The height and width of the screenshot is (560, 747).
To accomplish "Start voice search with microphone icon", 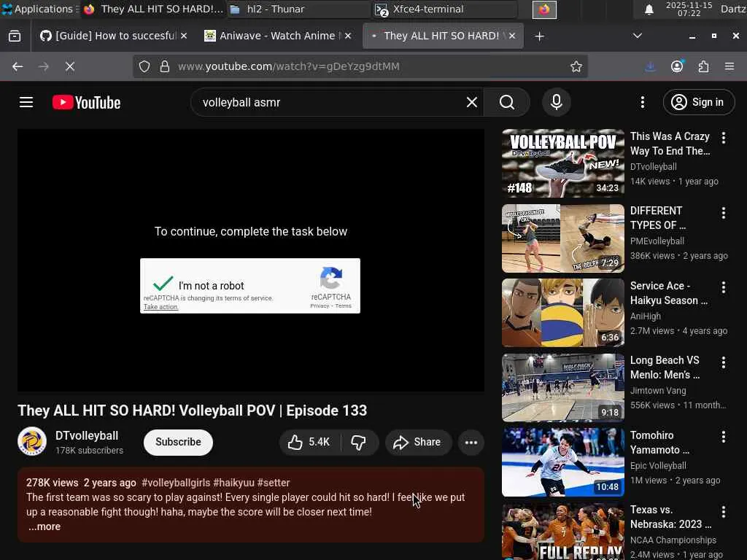I will tap(556, 102).
